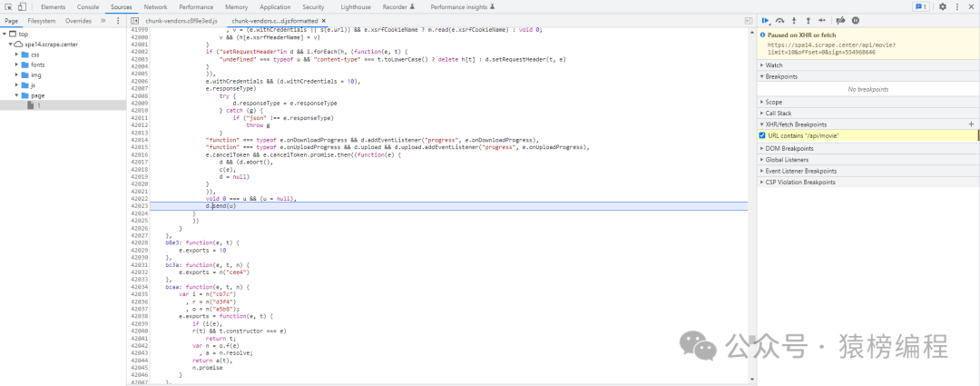Open the Performance tab

[196, 7]
